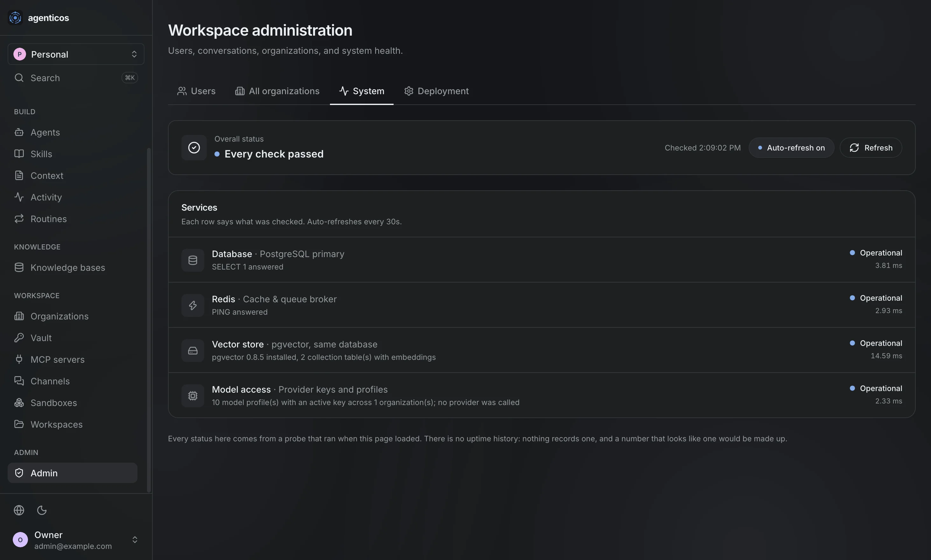Open Knowledge bases in sidebar
The width and height of the screenshot is (931, 560).
pos(73,268)
